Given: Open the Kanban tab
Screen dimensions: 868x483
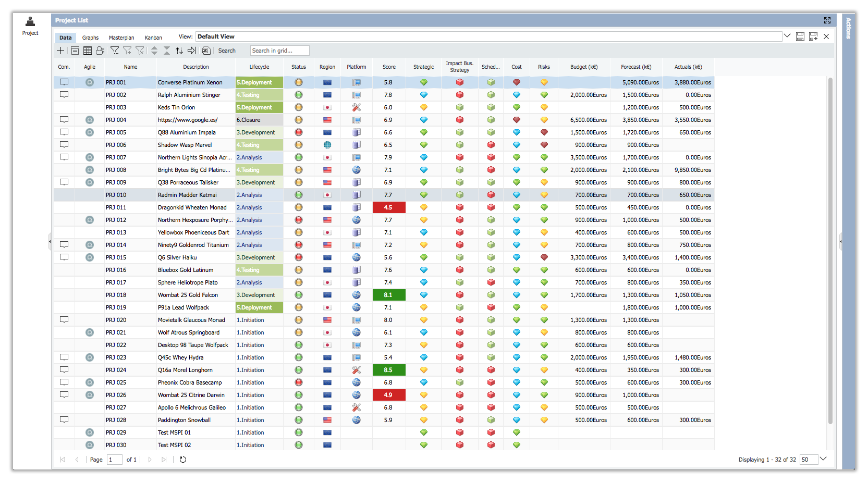Looking at the screenshot, I should pos(153,38).
